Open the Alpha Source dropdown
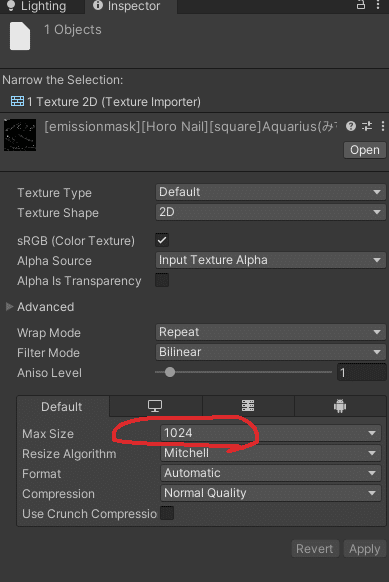 [x=271, y=260]
